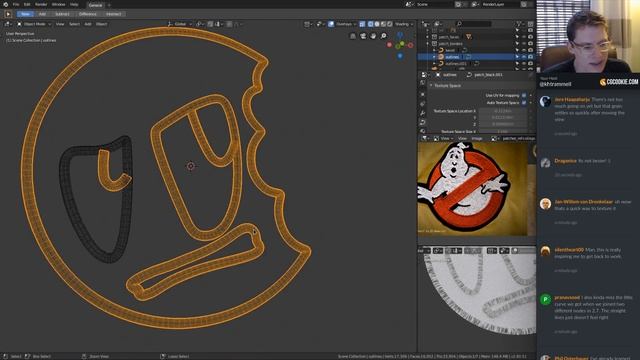Open the image editor Image menu
The height and width of the screenshot is (360, 640).
pyautogui.click(x=476, y=139)
